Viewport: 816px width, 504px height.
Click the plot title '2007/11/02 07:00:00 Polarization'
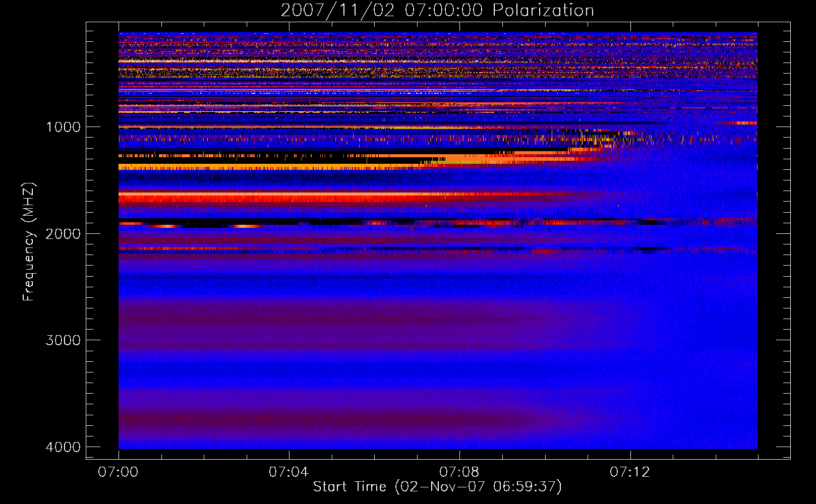click(x=437, y=10)
